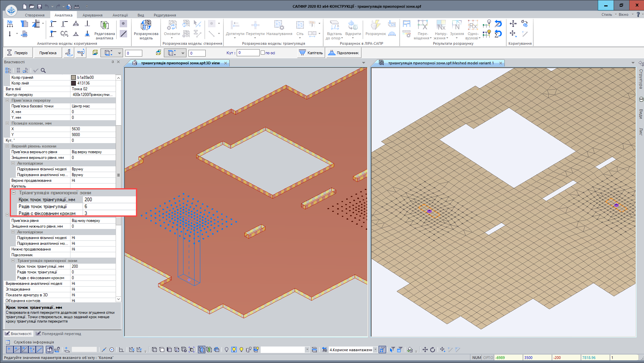Click the search magnifier in Властивості panel
This screenshot has height=363, width=644.
(x=43, y=70)
